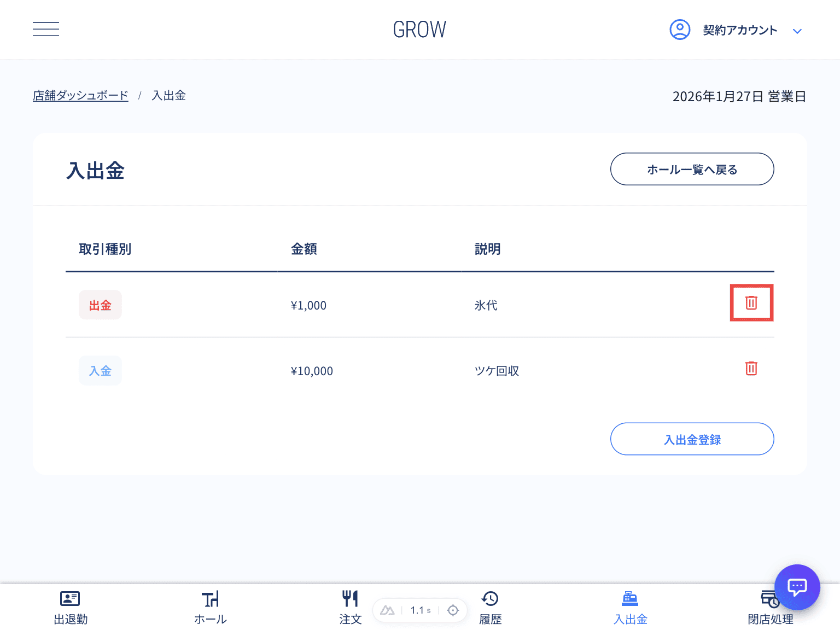This screenshot has width=840, height=630.
Task: Select the 入出金 bottom tab
Action: point(630,608)
